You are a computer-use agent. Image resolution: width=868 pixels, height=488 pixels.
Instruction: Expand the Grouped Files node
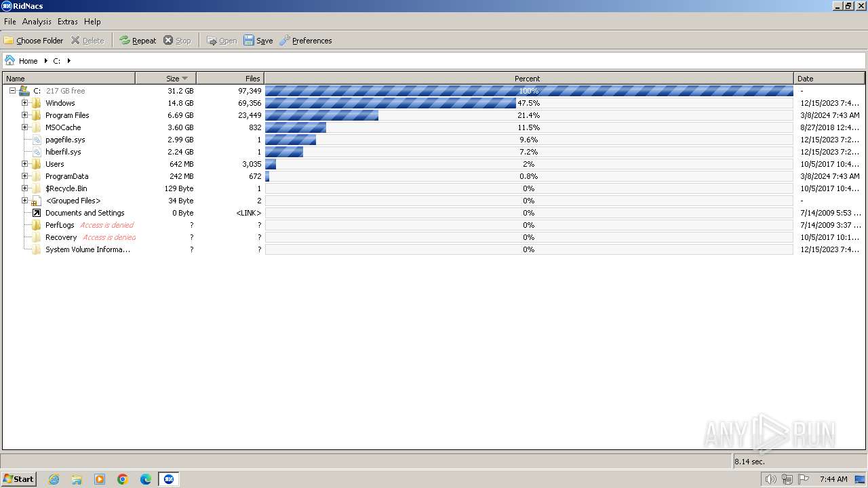(x=24, y=201)
